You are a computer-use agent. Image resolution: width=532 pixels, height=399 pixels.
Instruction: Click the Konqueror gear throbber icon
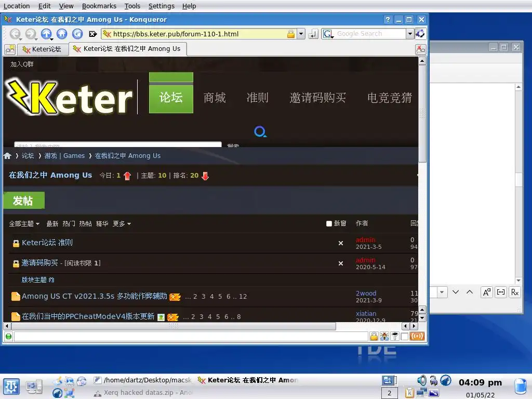(420, 34)
